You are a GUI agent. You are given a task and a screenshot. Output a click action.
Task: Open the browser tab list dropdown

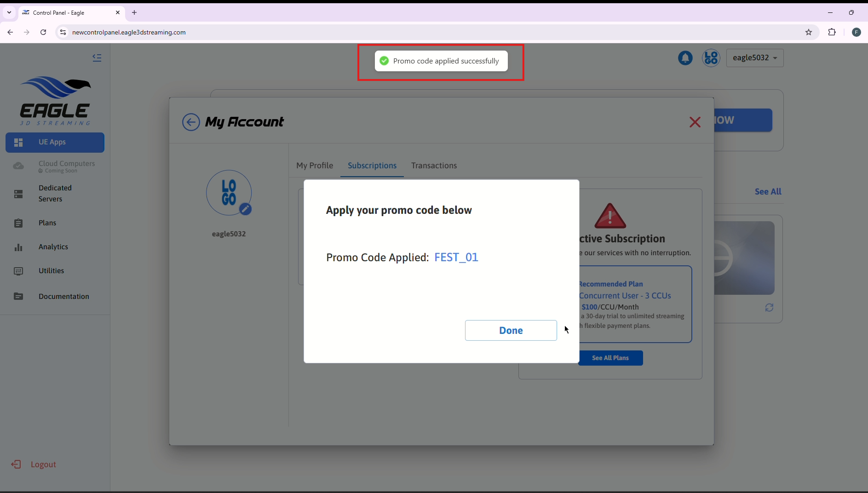click(x=9, y=12)
